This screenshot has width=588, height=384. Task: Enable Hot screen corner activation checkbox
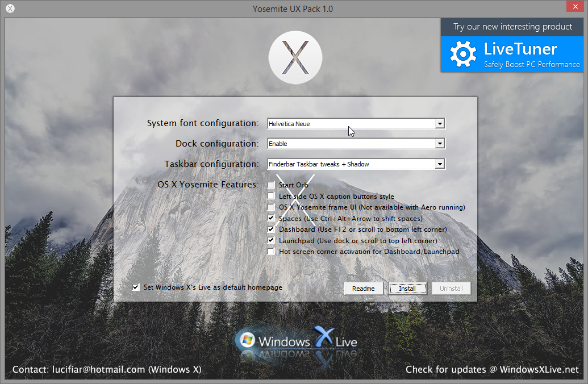[271, 251]
